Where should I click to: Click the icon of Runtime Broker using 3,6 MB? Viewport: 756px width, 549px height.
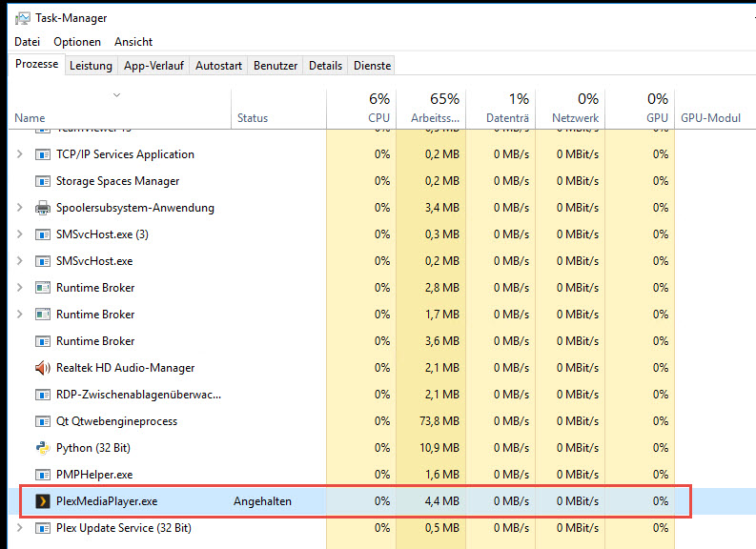43,341
